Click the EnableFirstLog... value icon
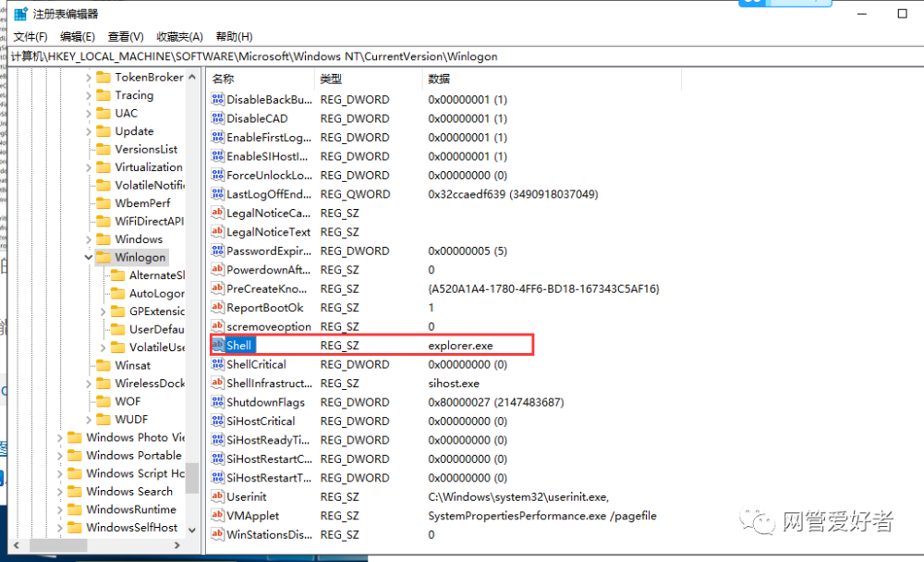The image size is (924, 562). pyautogui.click(x=217, y=137)
